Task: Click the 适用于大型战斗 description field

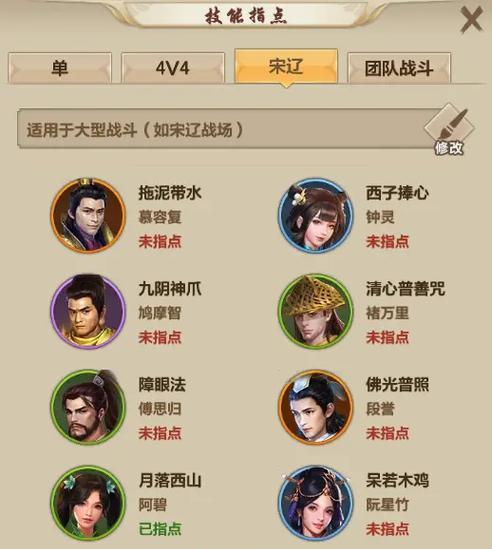Action: tap(228, 130)
